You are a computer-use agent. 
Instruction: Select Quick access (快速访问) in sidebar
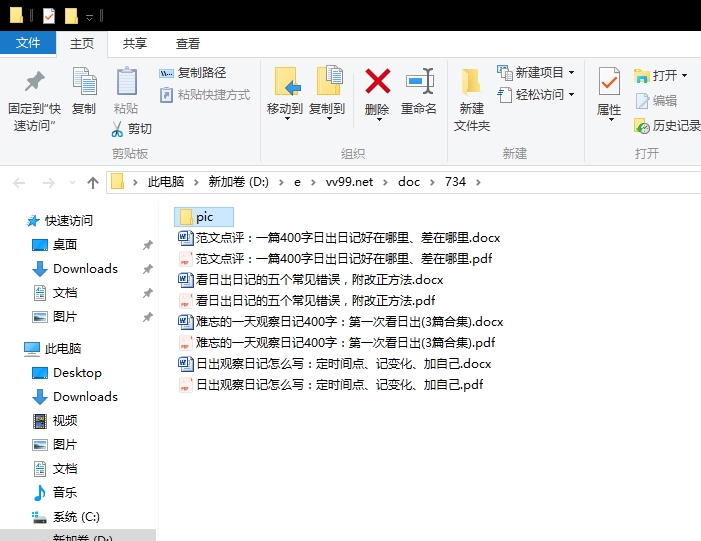click(x=60, y=220)
